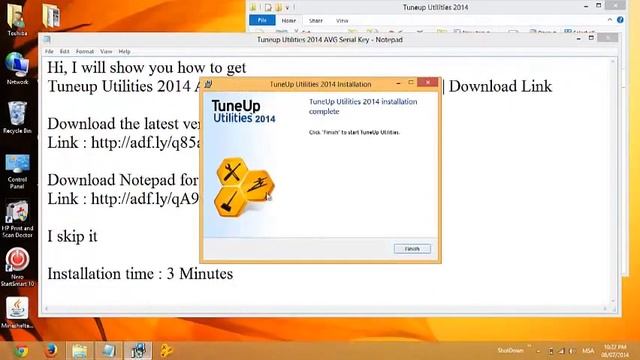Click the volume icon in system tray
This screenshot has height=360, width=640.
tap(571, 351)
